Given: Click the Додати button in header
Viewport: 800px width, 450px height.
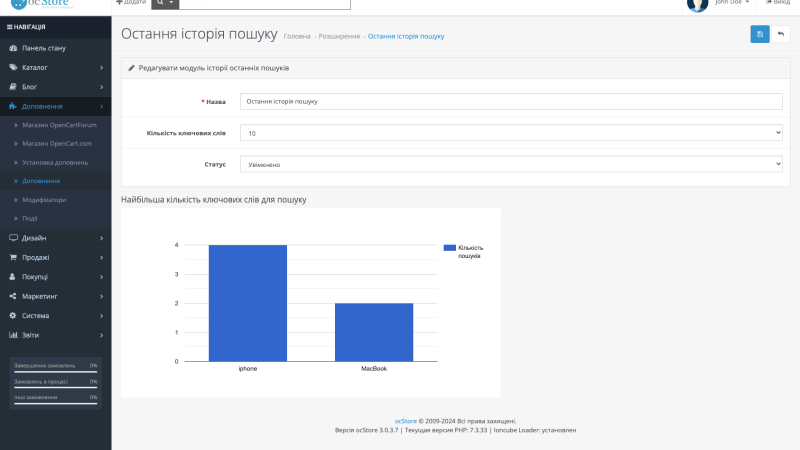Looking at the screenshot, I should 131,2.
